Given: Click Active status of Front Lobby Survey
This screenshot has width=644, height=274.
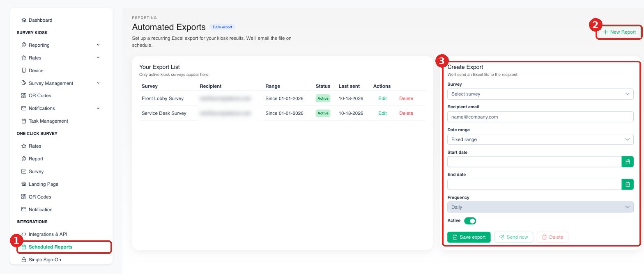Looking at the screenshot, I should pos(323,98).
